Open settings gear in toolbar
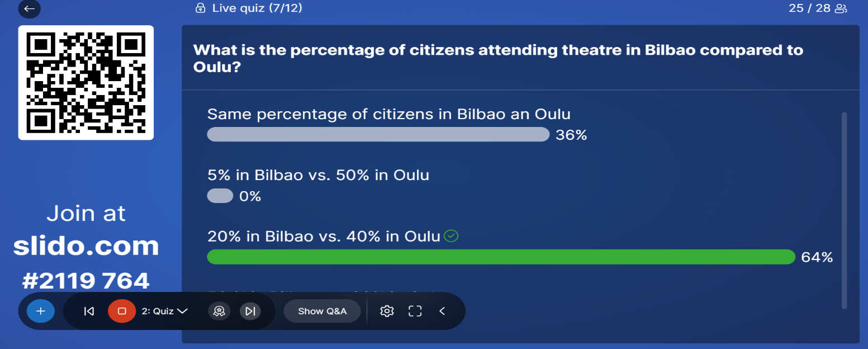 click(387, 311)
